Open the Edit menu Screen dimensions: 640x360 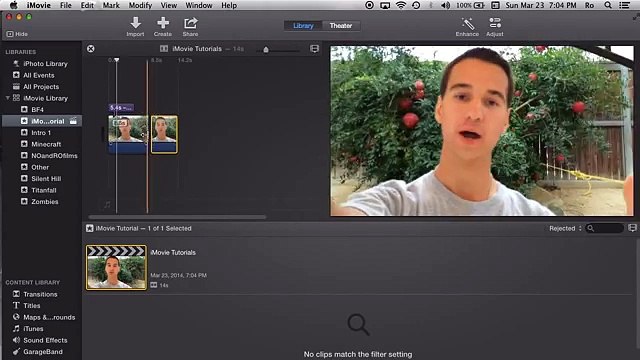pos(87,5)
